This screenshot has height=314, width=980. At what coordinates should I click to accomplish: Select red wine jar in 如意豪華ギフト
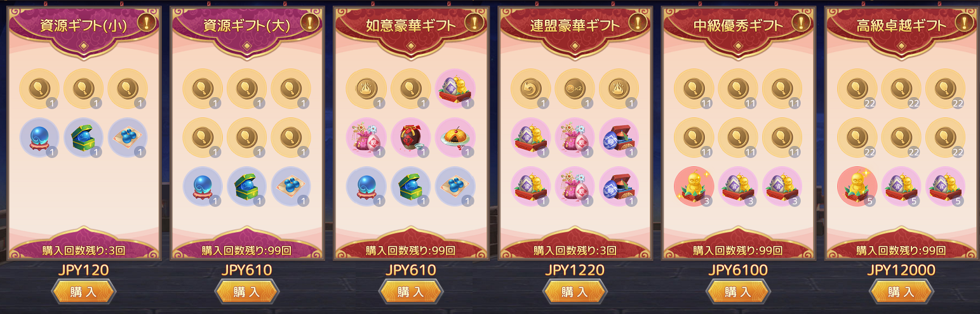pos(411,138)
